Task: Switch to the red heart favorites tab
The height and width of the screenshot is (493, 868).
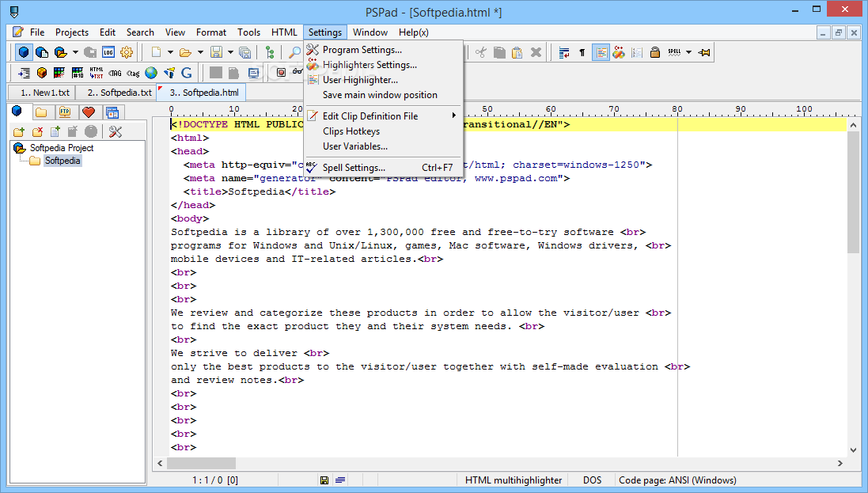Action: [89, 112]
